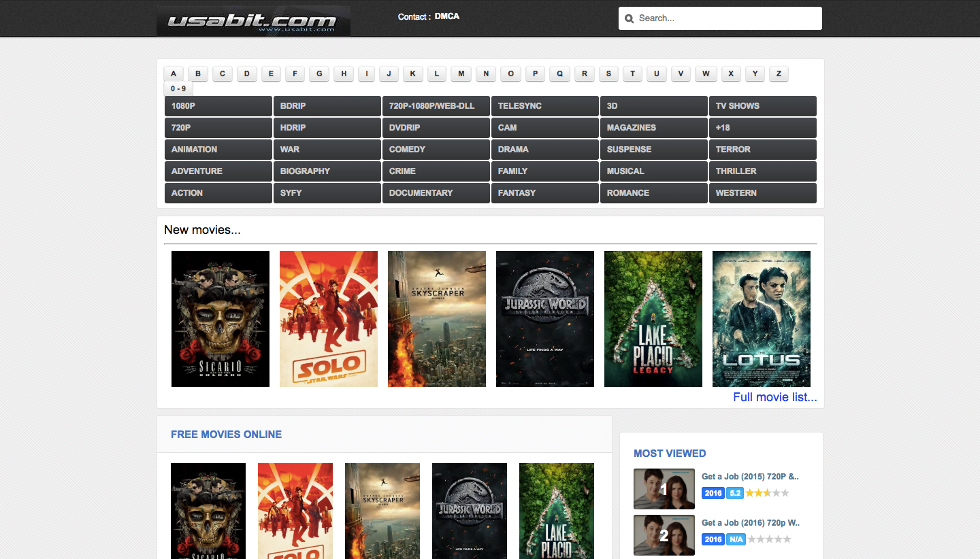
Task: Browse the ANIMATION genre
Action: [x=218, y=150]
